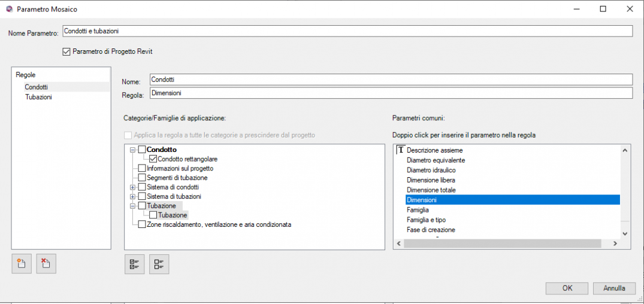
Task: Select Condotti rule in Regole list
Action: click(36, 87)
